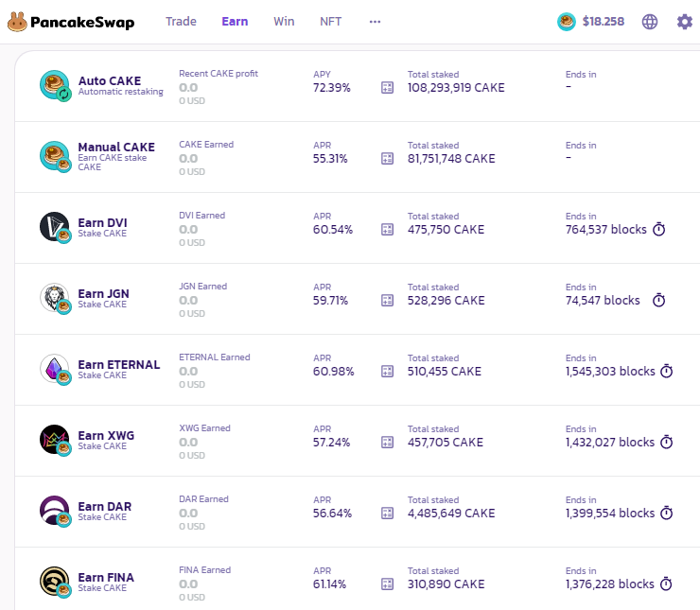Viewport: 700px width, 610px height.
Task: Open the Manual CAKE APR calculator icon
Action: [387, 159]
